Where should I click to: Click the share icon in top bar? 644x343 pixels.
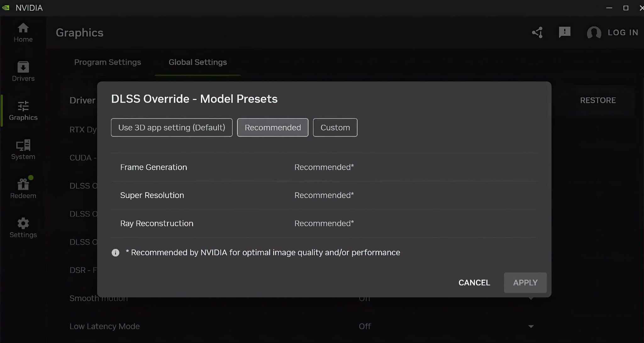pos(537,32)
